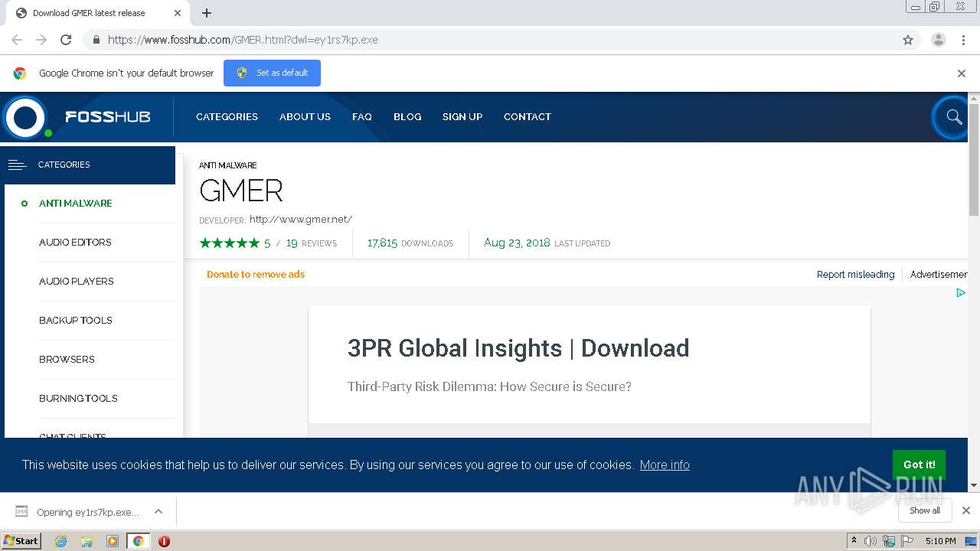This screenshot has width=980, height=551.
Task: Click Report misleading link
Action: (855, 275)
